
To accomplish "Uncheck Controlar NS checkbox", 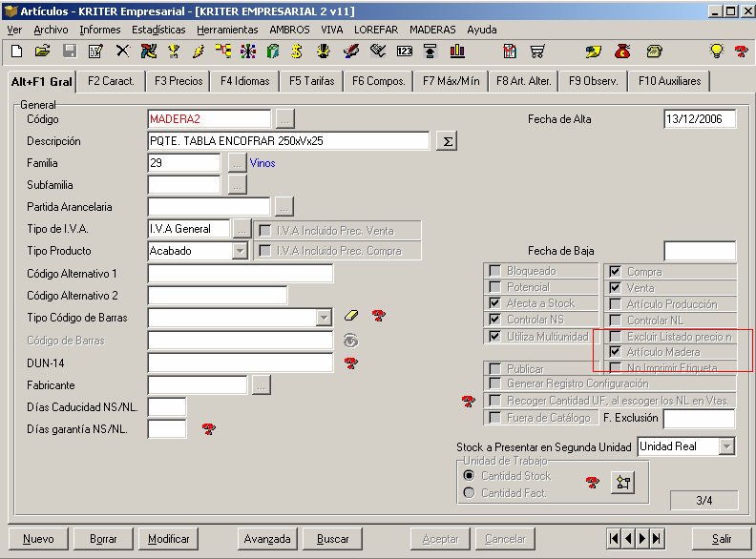I will pos(494,319).
